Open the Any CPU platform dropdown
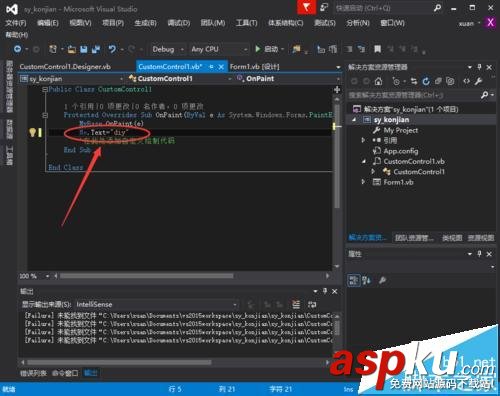The width and height of the screenshot is (500, 396). pos(219,49)
